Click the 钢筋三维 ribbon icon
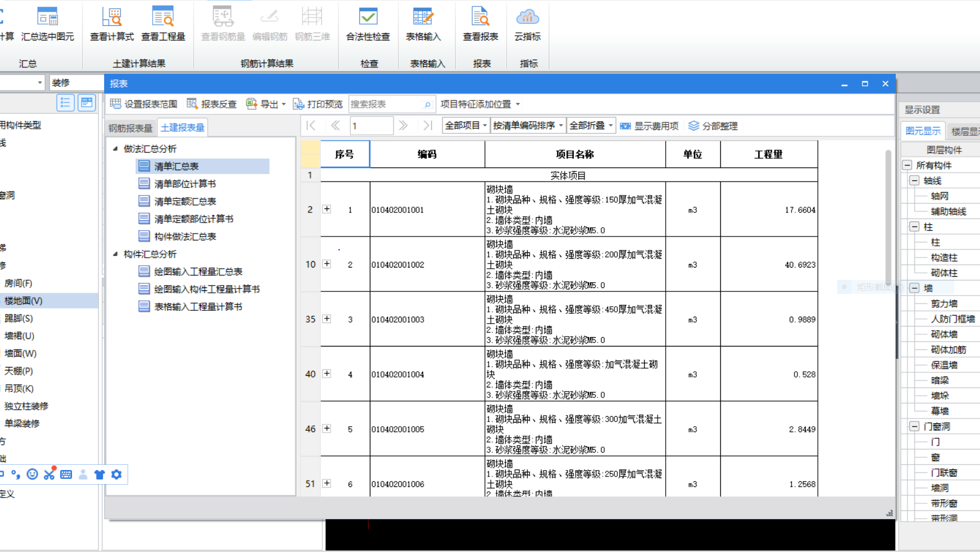980x552 pixels. (312, 23)
